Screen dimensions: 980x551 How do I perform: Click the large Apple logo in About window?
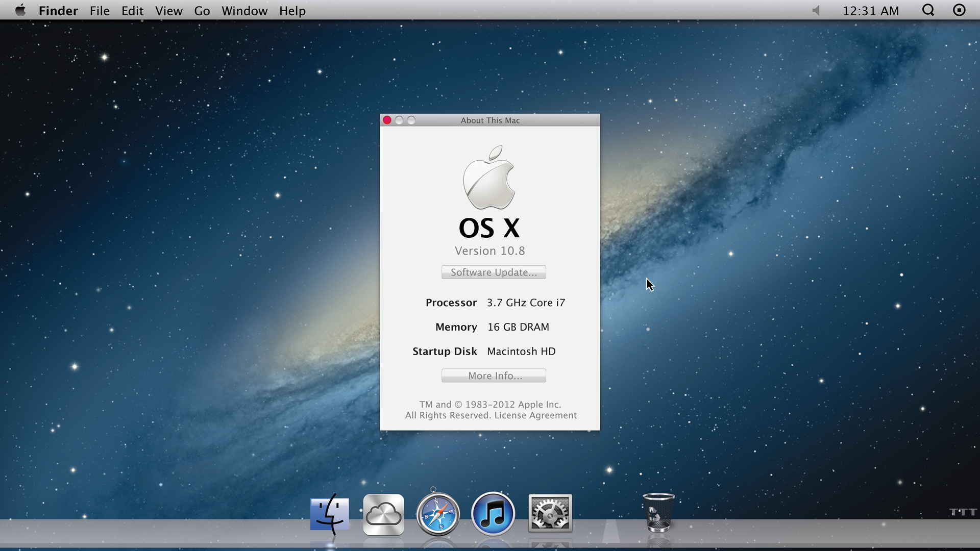[x=489, y=177]
